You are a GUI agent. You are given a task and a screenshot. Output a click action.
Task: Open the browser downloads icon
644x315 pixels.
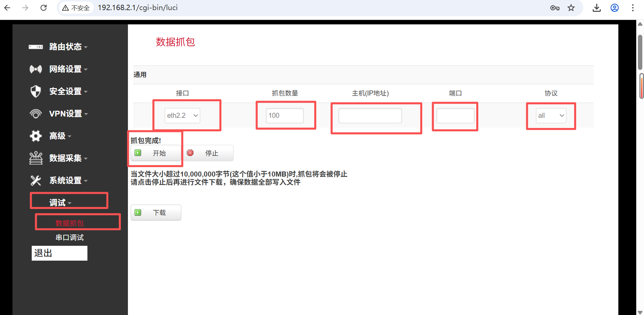tap(596, 7)
